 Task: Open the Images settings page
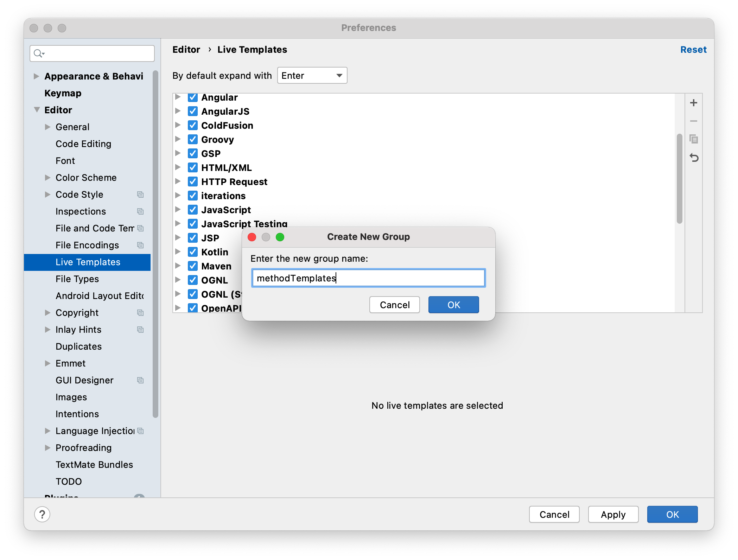(71, 397)
